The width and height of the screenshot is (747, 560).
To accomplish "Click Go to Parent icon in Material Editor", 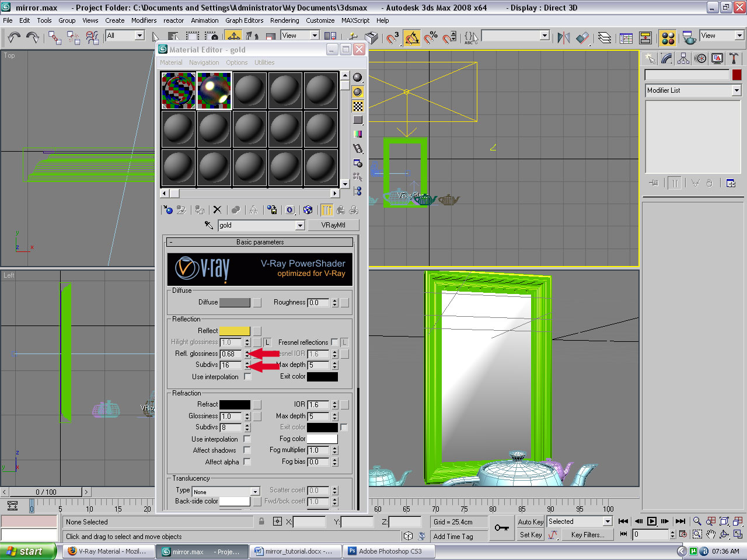I will (341, 210).
